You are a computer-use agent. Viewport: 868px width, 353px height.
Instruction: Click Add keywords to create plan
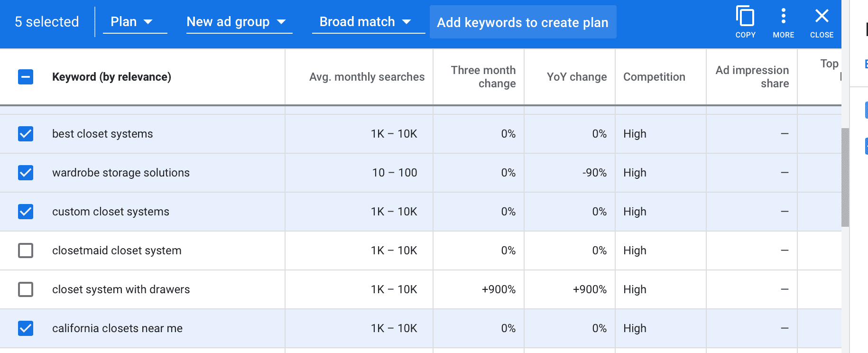click(523, 22)
